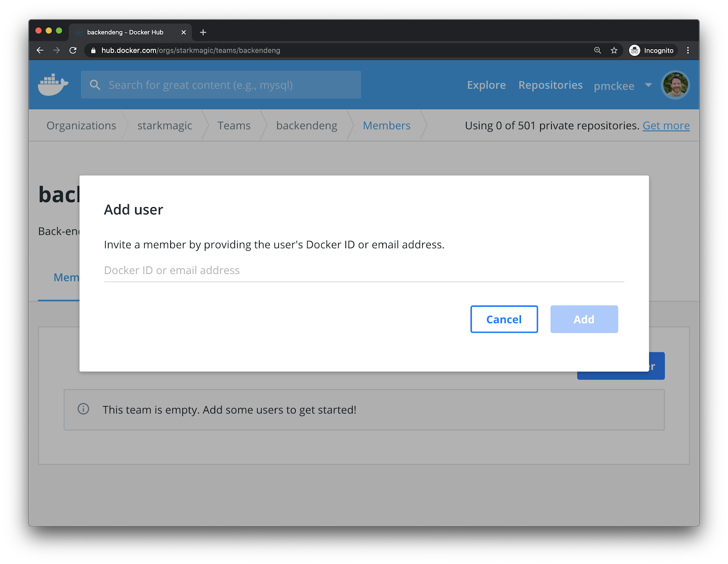Bookmark this page with the star icon
Viewport: 728px width, 564px height.
(614, 51)
